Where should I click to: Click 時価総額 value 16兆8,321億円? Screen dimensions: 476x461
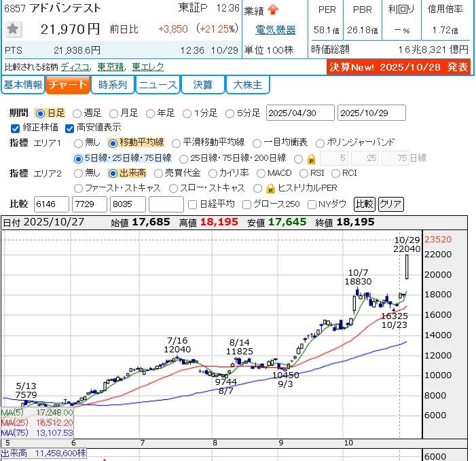coord(433,50)
